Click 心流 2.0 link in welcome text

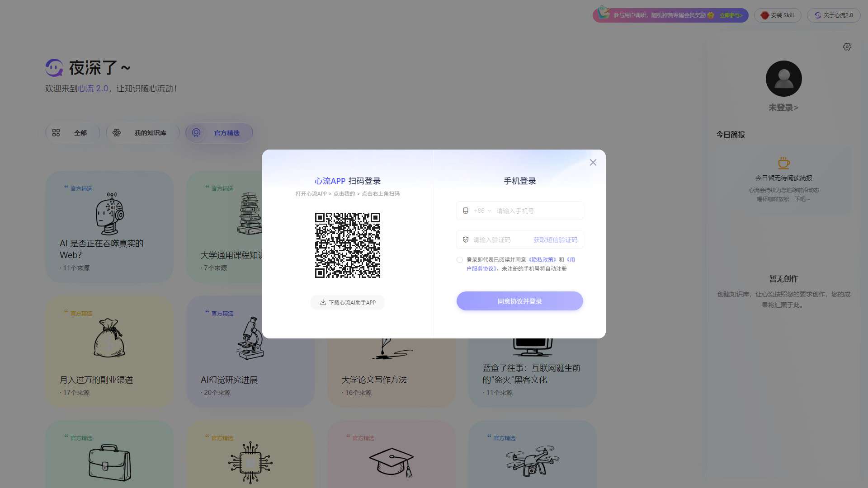[x=93, y=89]
